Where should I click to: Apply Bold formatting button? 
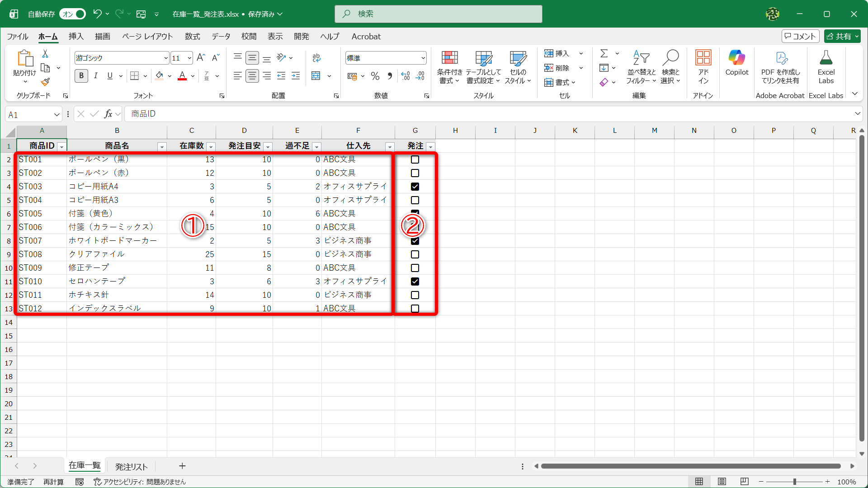[81, 76]
